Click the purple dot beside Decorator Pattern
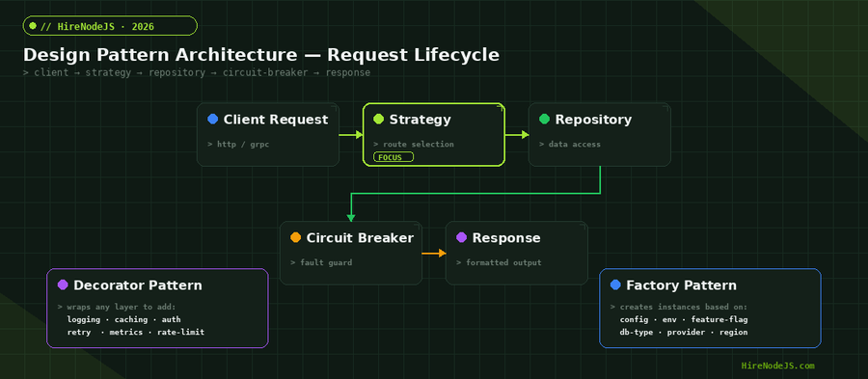The height and width of the screenshot is (379, 868). [63, 284]
